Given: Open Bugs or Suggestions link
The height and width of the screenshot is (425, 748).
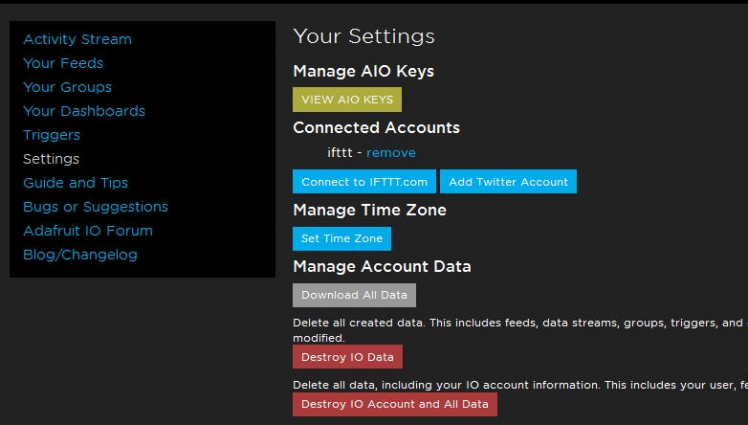Looking at the screenshot, I should click(95, 207).
